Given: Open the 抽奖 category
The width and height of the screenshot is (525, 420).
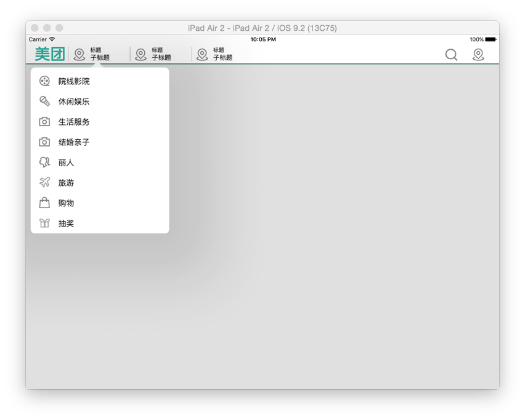Looking at the screenshot, I should 100,223.
